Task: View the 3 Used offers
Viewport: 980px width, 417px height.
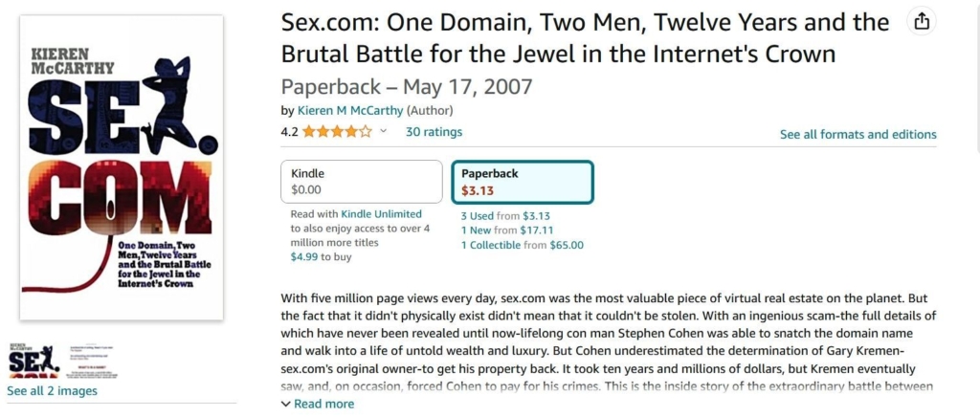Action: (479, 215)
